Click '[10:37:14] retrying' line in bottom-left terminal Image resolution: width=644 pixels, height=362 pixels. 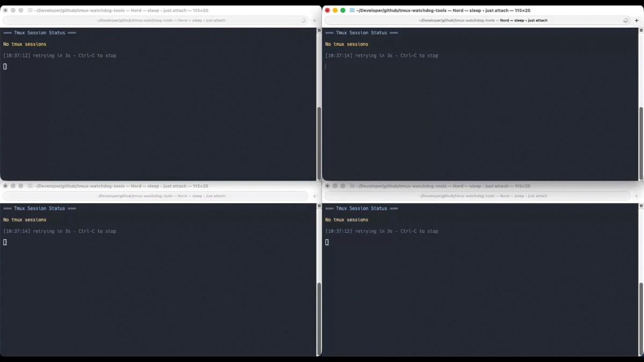60,232
